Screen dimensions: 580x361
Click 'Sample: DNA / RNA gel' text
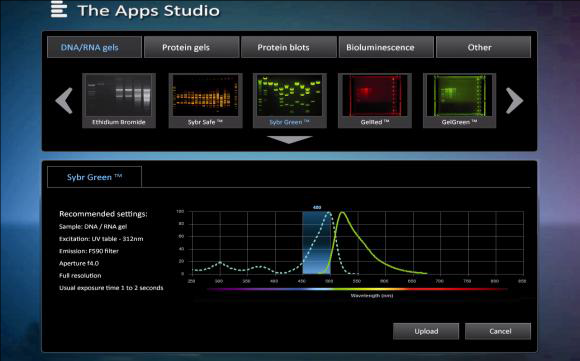[93, 226]
